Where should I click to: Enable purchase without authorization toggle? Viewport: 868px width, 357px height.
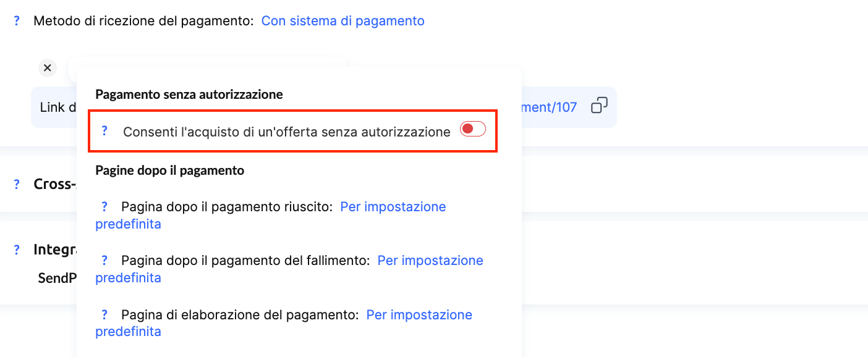coord(473,129)
